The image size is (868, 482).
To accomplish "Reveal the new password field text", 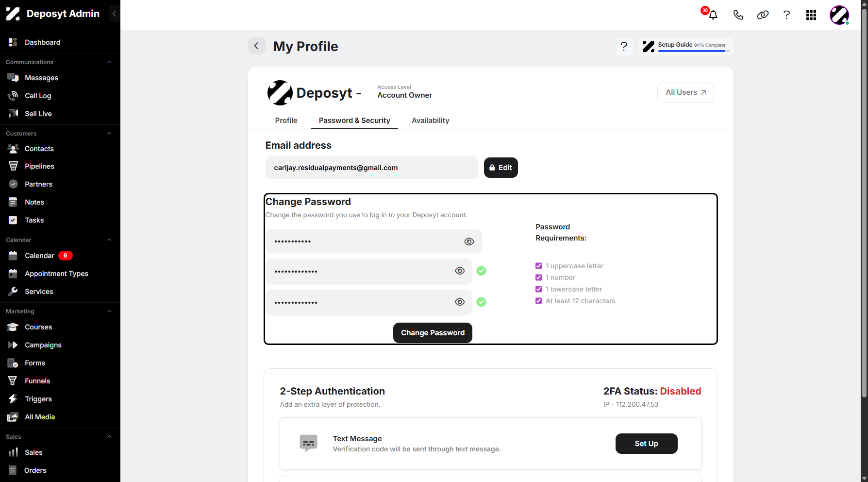I will [460, 271].
